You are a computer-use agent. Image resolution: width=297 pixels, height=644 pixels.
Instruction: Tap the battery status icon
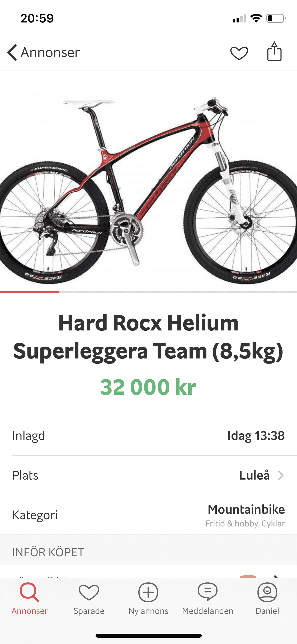tap(276, 18)
